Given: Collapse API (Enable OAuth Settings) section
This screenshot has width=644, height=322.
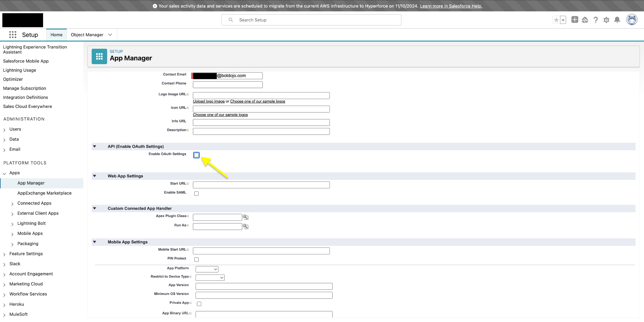Looking at the screenshot, I should [94, 146].
